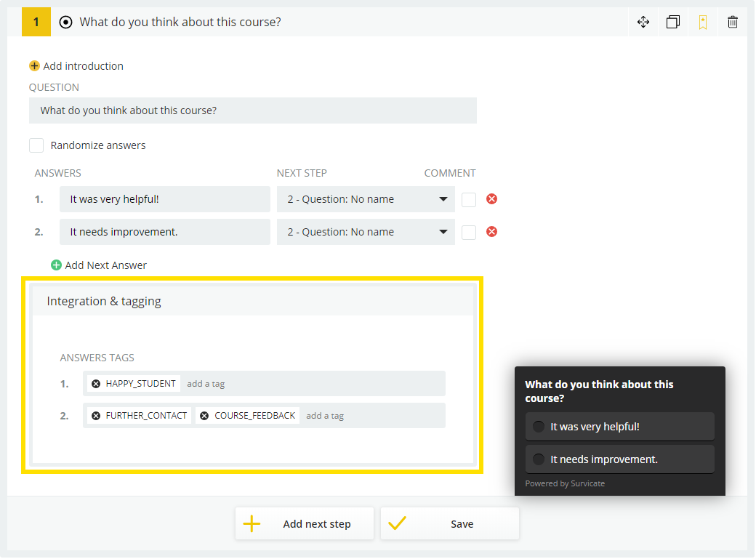Toggle comment checkbox for first answer

(469, 200)
